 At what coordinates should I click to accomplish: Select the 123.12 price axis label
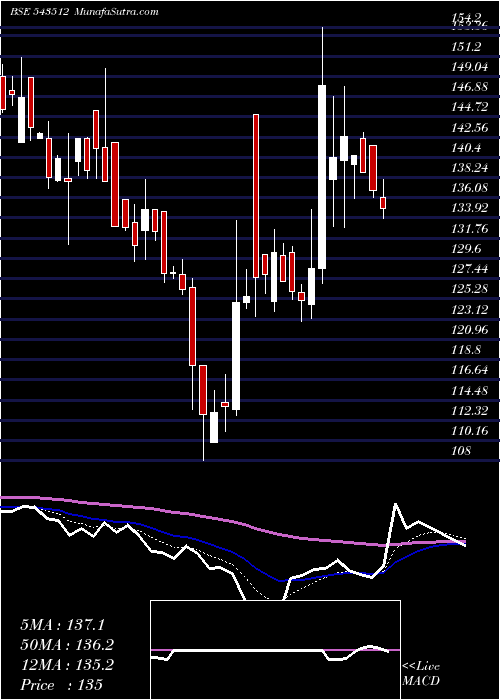click(470, 309)
